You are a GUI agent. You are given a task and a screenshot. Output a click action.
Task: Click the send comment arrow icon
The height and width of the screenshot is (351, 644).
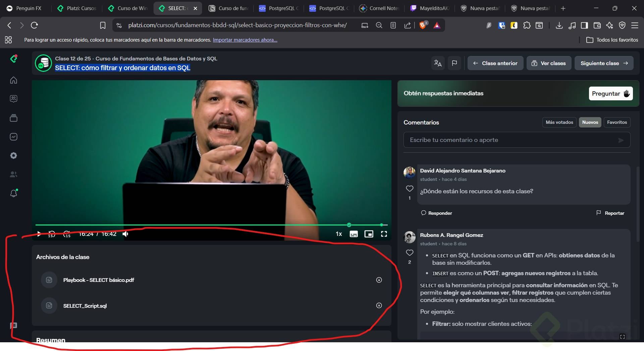(x=621, y=140)
